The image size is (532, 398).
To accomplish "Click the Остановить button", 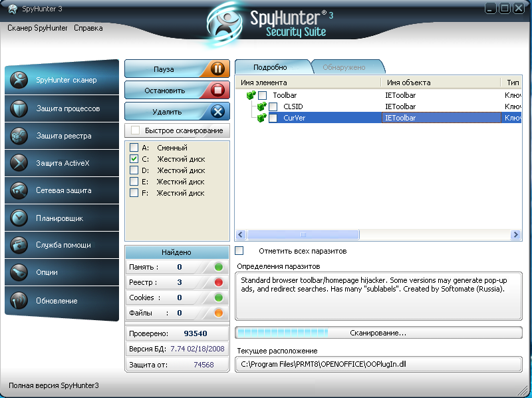I will pyautogui.click(x=177, y=91).
